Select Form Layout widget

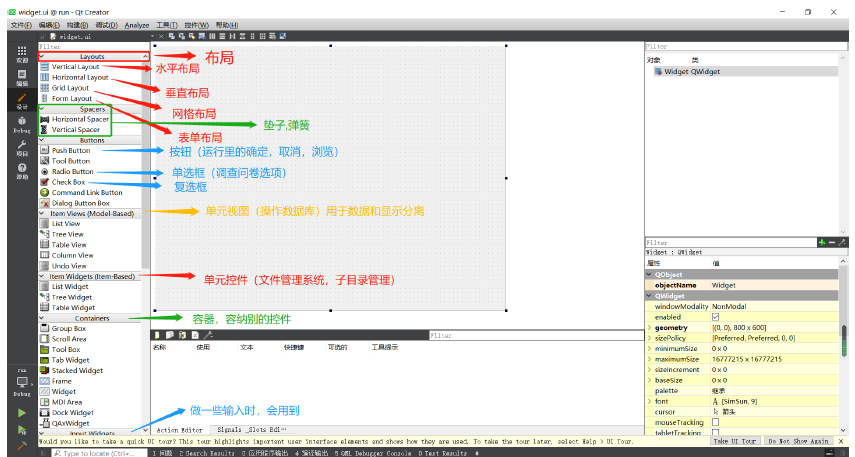65,98
